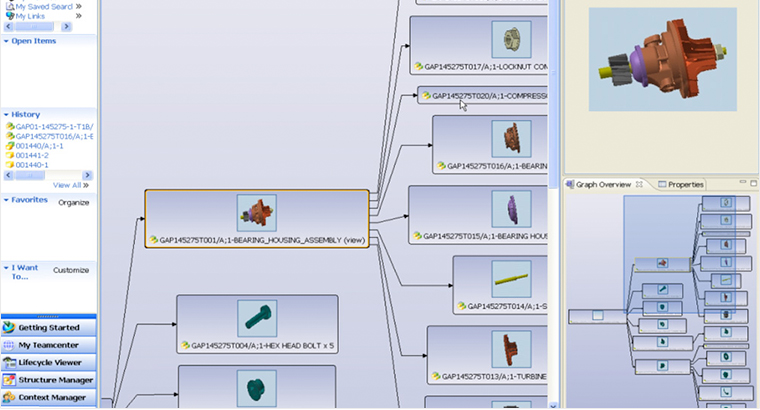Collapse the History section
The width and height of the screenshot is (760, 410).
point(6,115)
